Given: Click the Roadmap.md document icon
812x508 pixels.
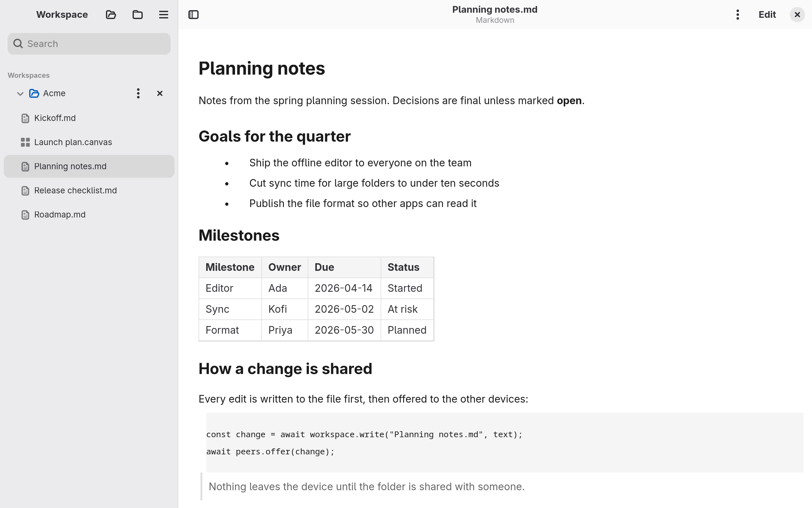Looking at the screenshot, I should tap(25, 215).
